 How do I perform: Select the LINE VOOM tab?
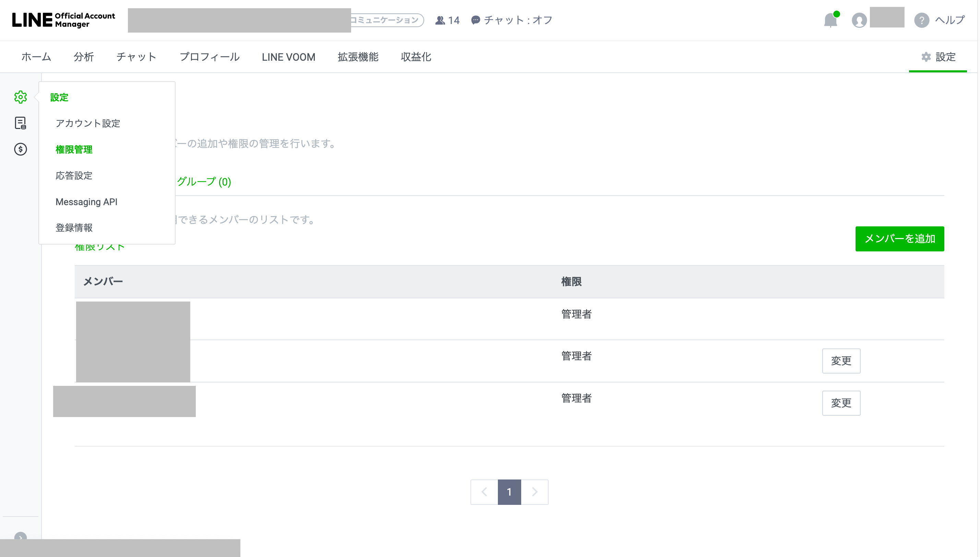click(289, 57)
